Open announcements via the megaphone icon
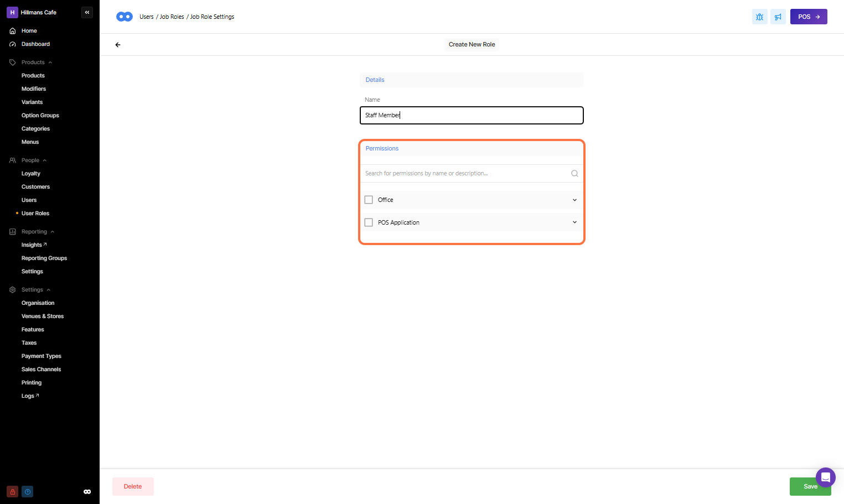Screen dimensions: 844x504 coord(778,17)
